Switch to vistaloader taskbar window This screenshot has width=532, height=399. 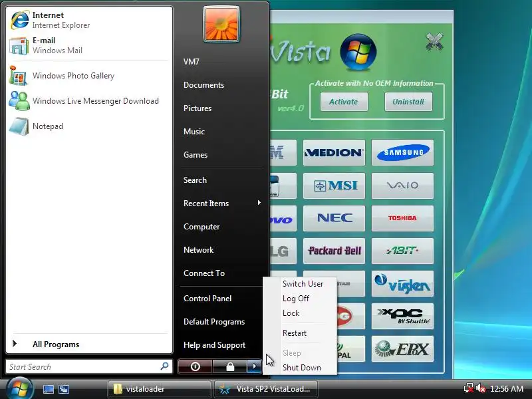point(159,389)
